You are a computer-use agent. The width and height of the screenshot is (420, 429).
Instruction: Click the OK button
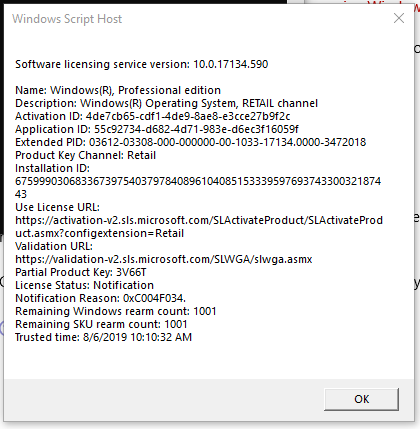[361, 399]
